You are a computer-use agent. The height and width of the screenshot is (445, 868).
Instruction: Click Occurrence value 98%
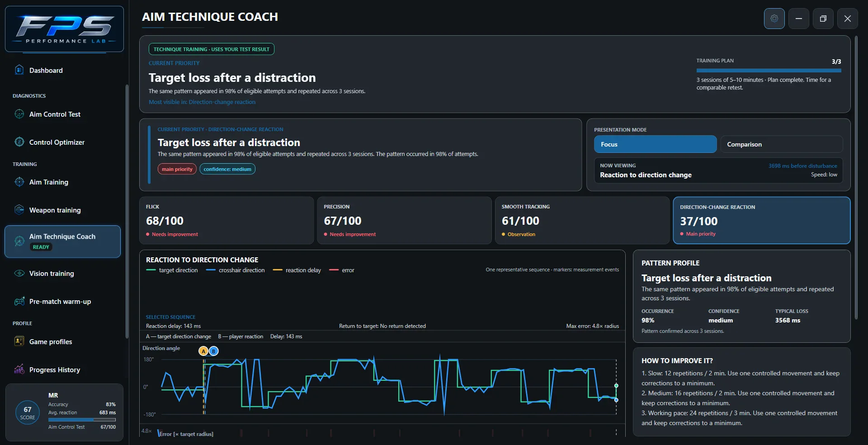click(x=648, y=320)
